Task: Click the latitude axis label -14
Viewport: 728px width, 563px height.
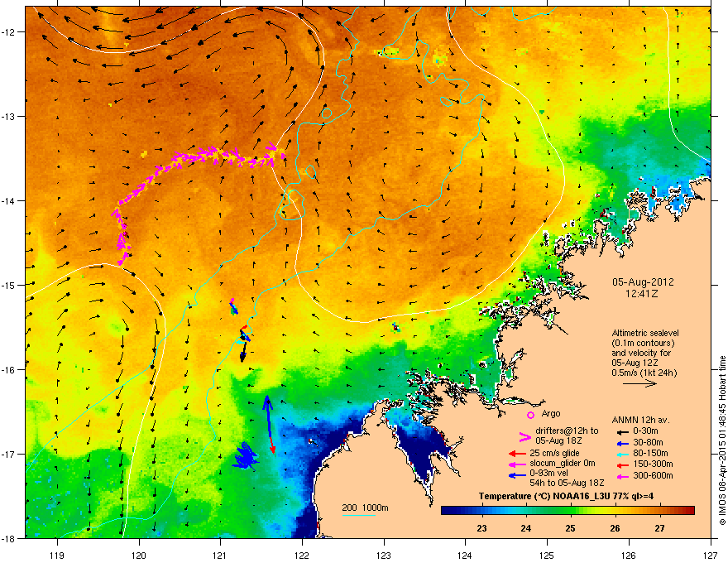Action: pos(9,200)
